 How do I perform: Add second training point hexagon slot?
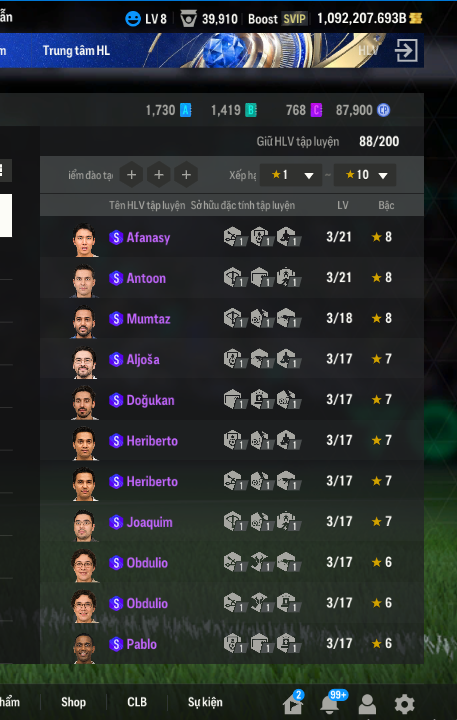159,175
